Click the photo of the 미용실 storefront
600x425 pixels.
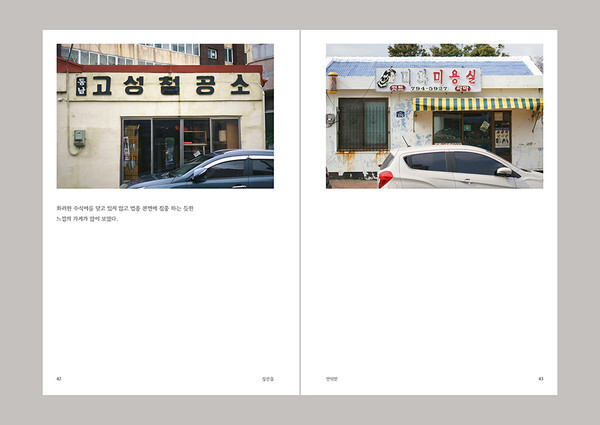click(x=434, y=116)
